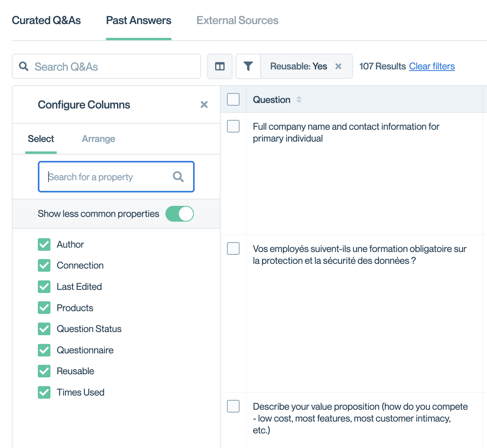Image resolution: width=487 pixels, height=448 pixels.
Task: Click the Search for a property field
Action: click(108, 177)
